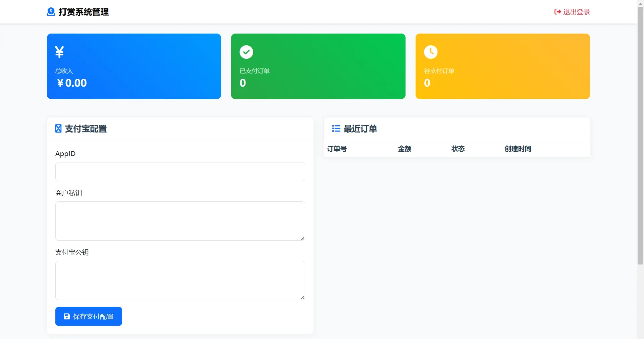The image size is (644, 339).
Task: Select the 打赏系统管理 header title
Action: tap(83, 12)
